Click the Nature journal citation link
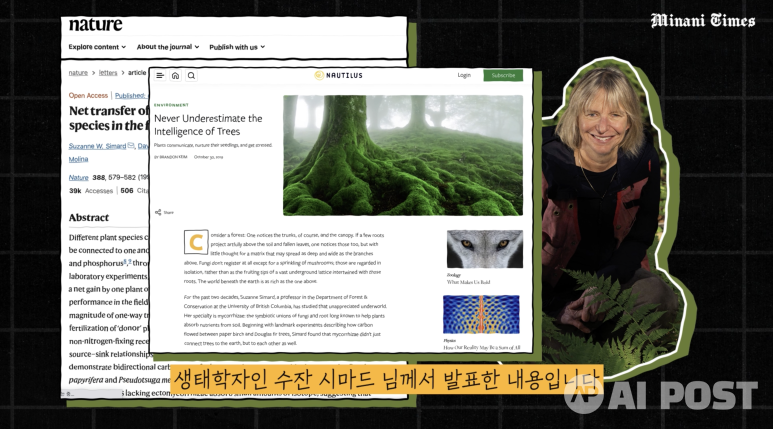 coord(78,178)
